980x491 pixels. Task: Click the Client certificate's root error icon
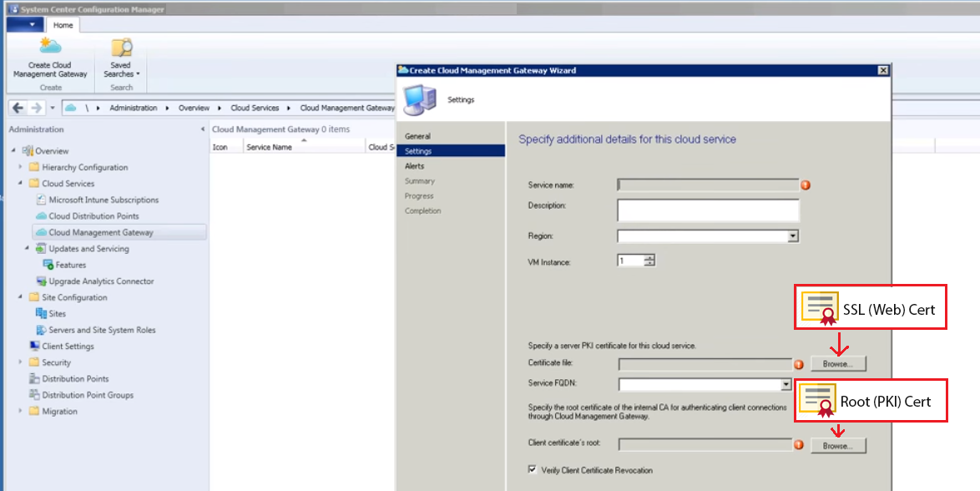click(799, 445)
